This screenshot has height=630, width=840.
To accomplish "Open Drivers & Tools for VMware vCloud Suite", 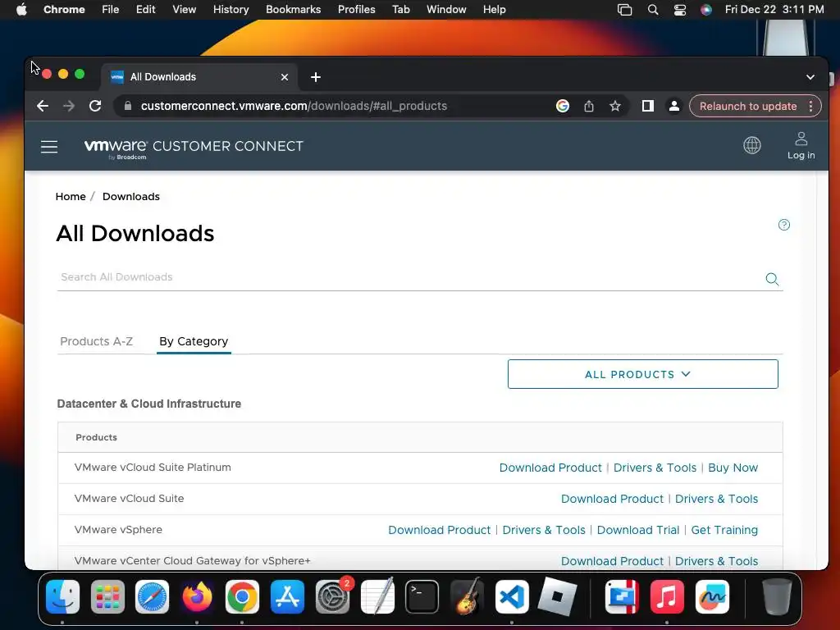I will tap(716, 499).
